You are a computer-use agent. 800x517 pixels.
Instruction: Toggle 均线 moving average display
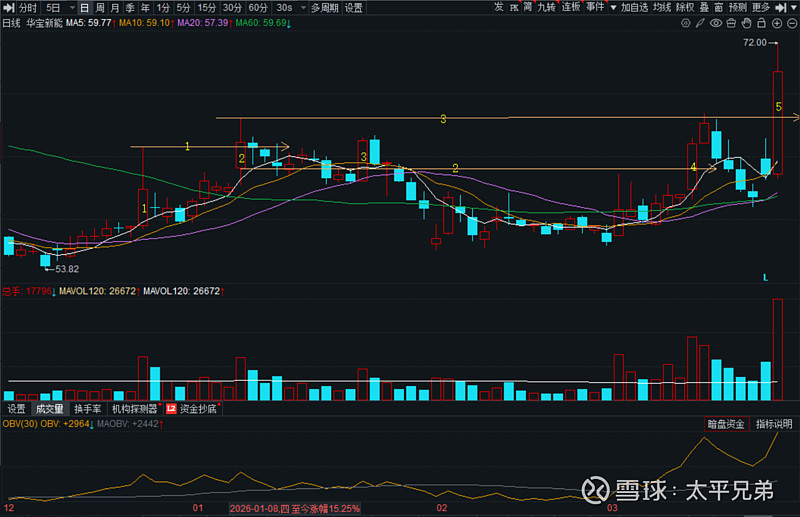[661, 7]
